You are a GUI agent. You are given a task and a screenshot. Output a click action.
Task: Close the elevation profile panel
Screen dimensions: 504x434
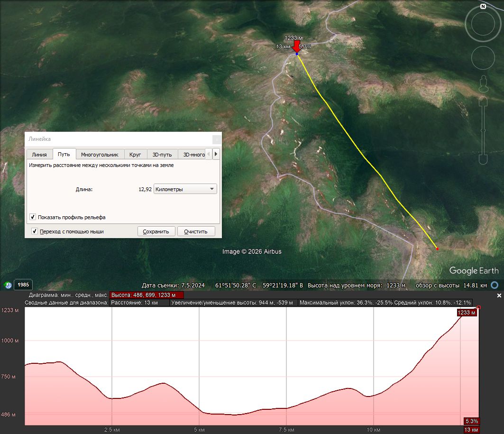(x=499, y=295)
